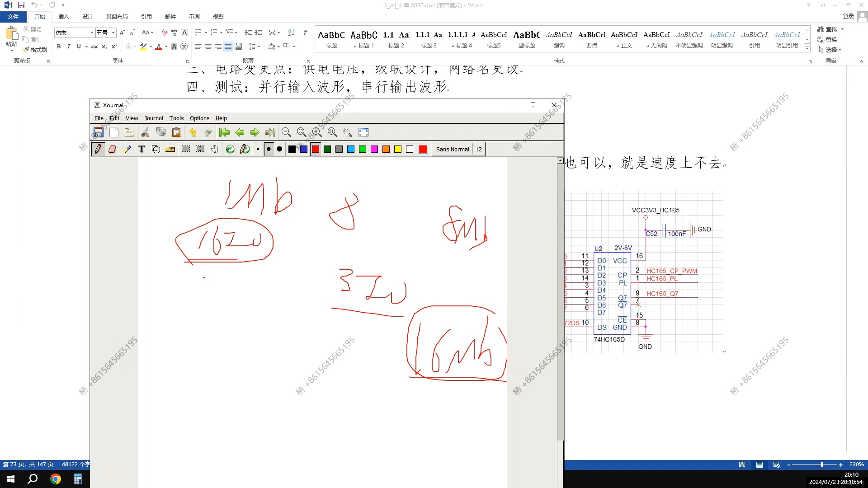Toggle strikethrough text in Word

tap(94, 47)
